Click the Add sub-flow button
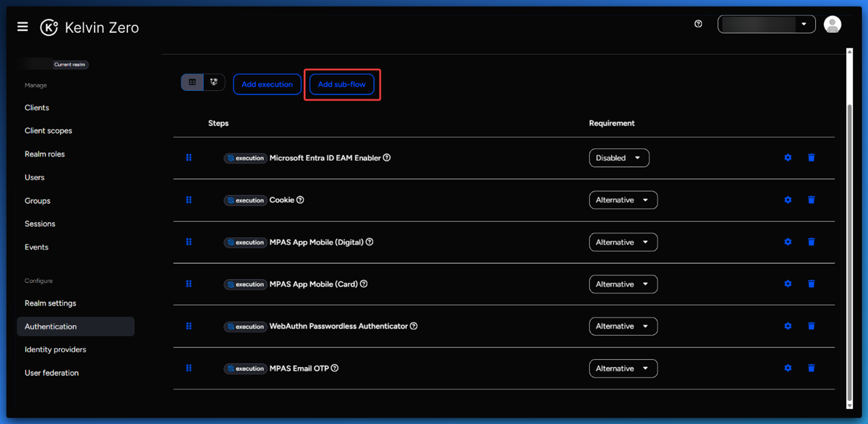The image size is (868, 424). (342, 84)
